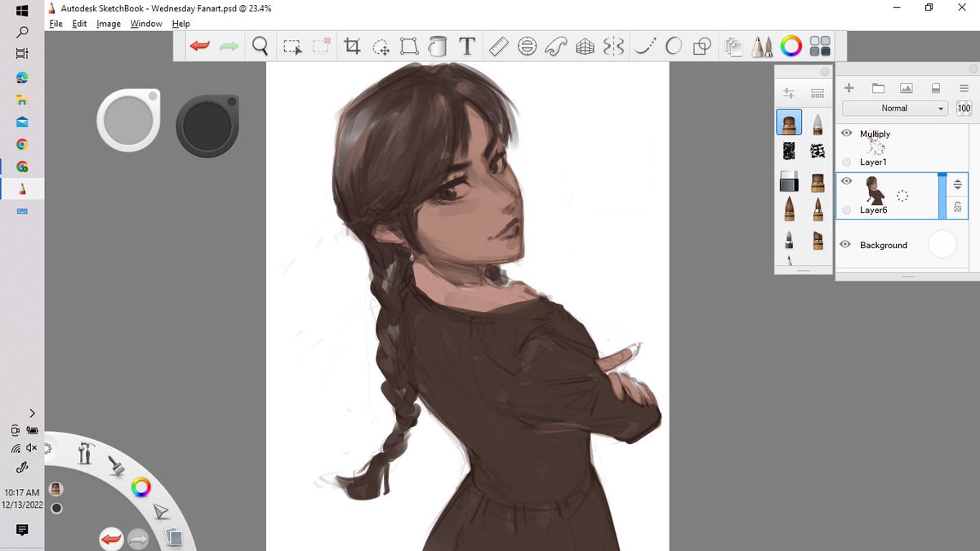
Task: Open Brush Properties sliders icon
Action: [788, 94]
